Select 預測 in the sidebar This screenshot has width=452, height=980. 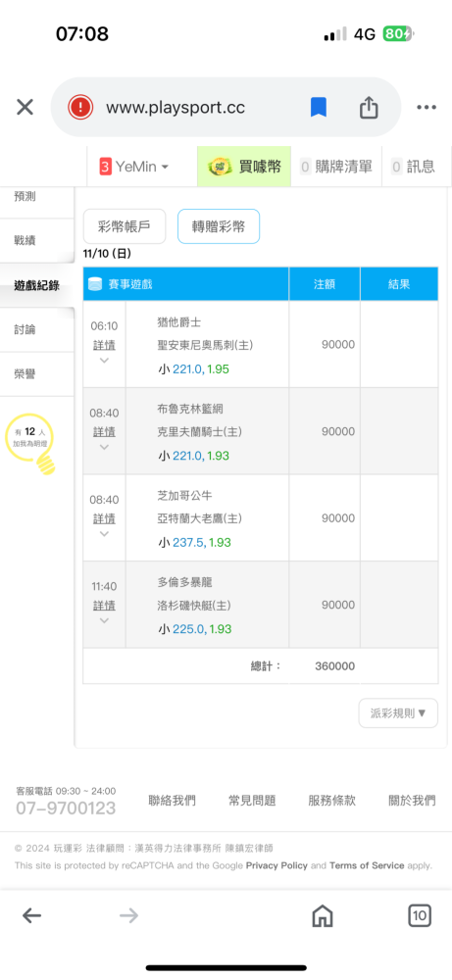point(25,197)
